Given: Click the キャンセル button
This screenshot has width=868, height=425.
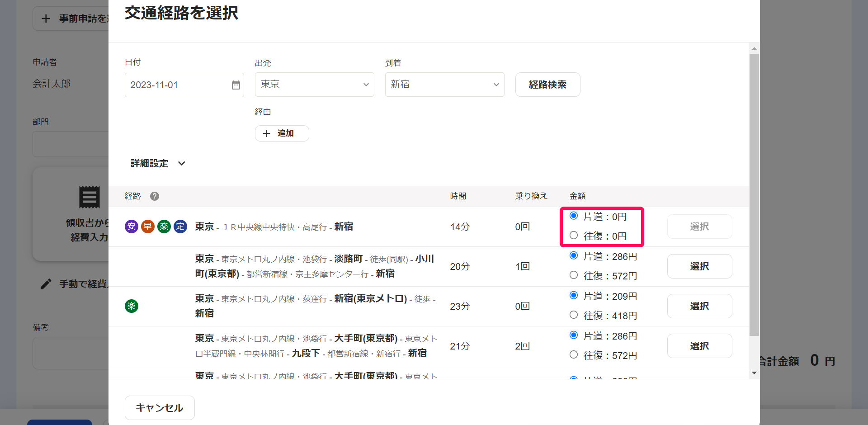Looking at the screenshot, I should pos(160,408).
